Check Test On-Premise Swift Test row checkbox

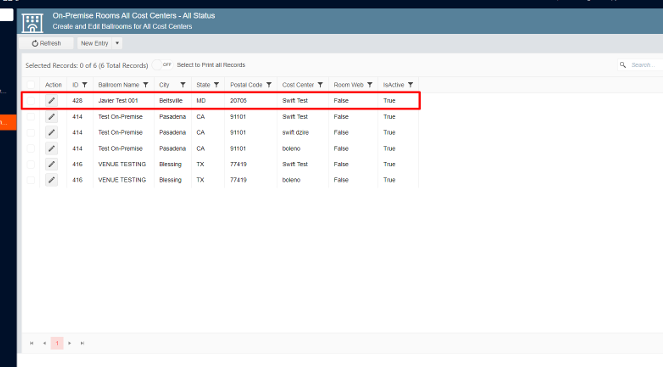pos(31,117)
